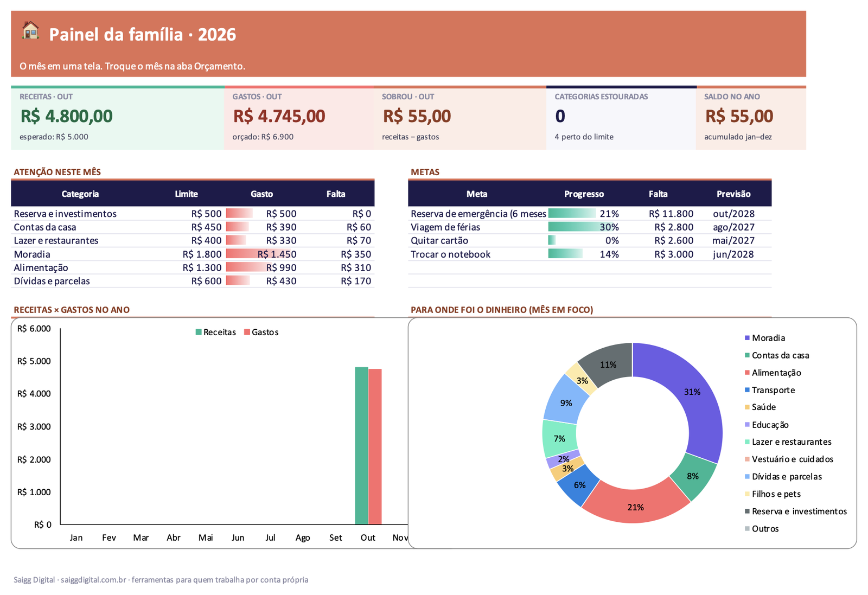Click the Limite column header
Screen dimensions: 868x595
187,194
